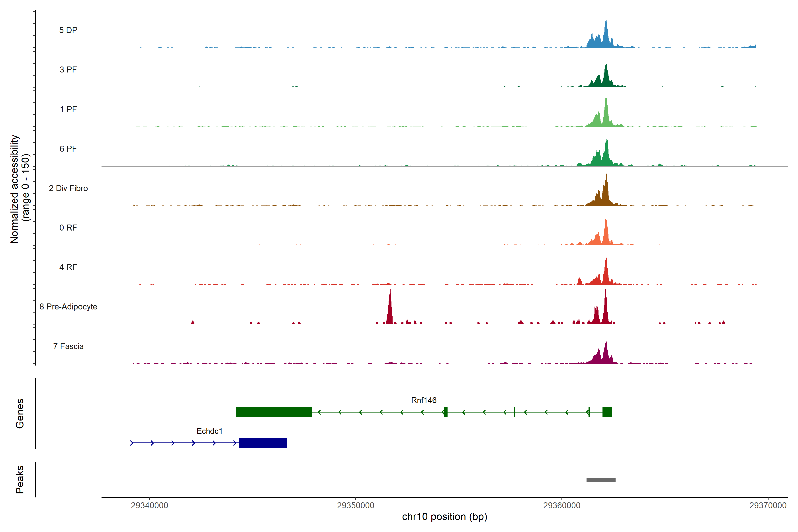Click the 0 RF track label
The image size is (798, 532).
coord(68,228)
